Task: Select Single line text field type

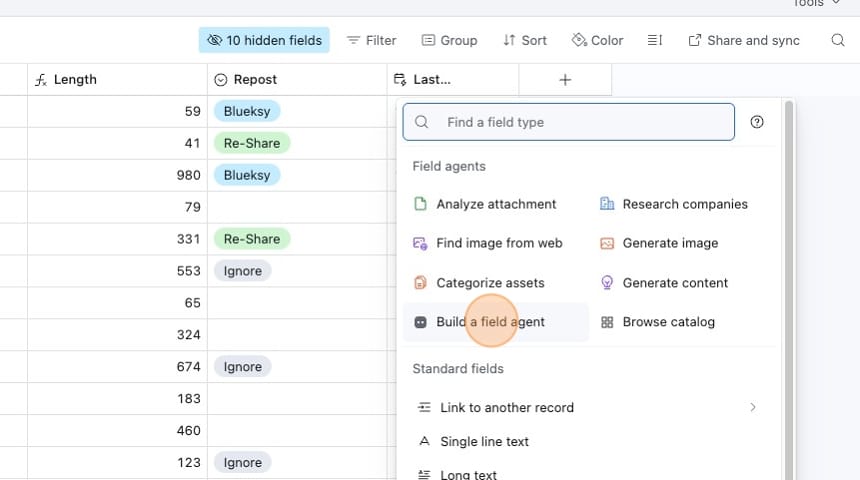Action: [484, 441]
